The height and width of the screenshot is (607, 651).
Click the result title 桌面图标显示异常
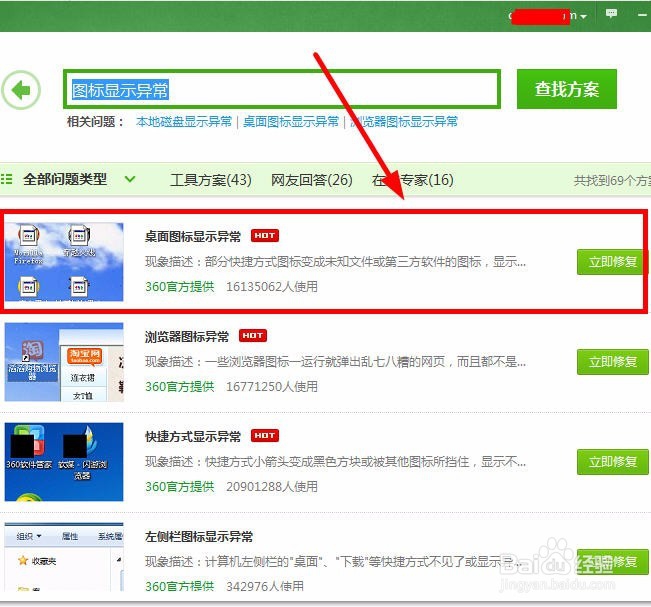point(193,236)
